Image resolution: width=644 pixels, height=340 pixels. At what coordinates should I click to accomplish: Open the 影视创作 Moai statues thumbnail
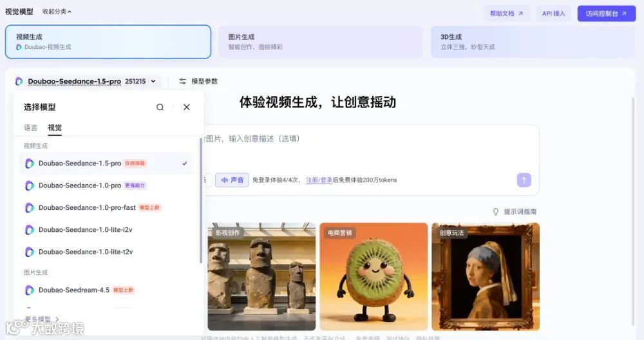coord(261,276)
